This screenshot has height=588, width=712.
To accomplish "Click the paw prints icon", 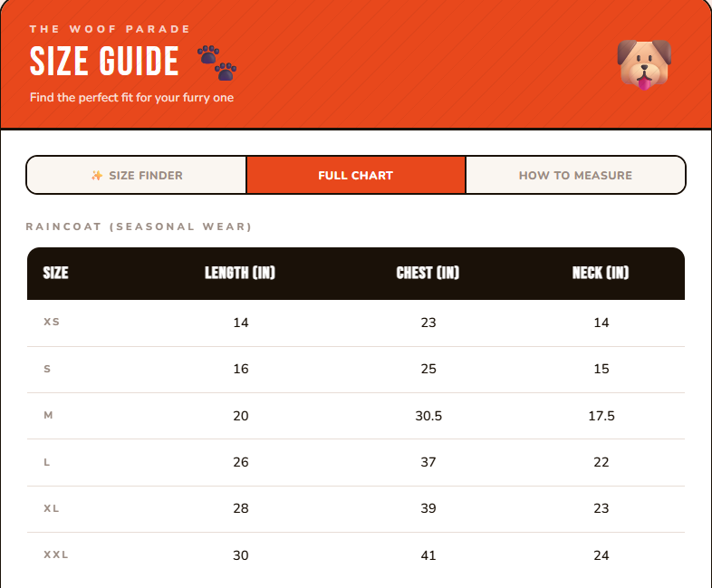I will coord(217,63).
